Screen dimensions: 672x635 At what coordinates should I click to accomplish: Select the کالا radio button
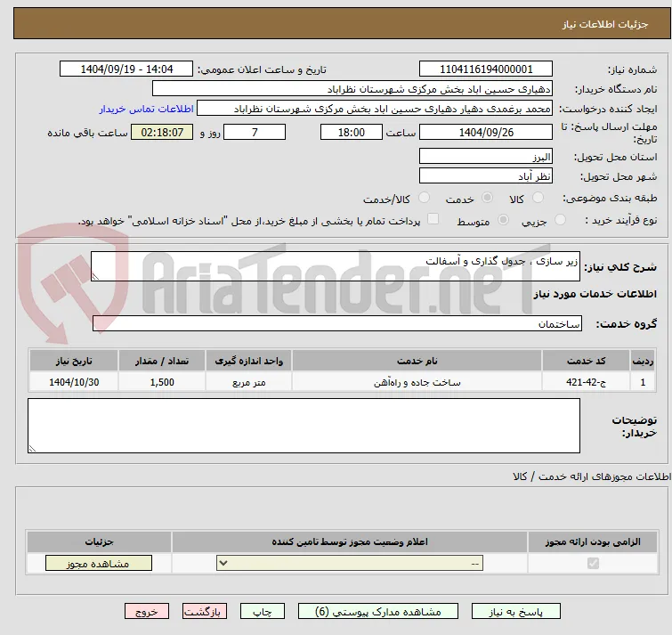(x=538, y=198)
